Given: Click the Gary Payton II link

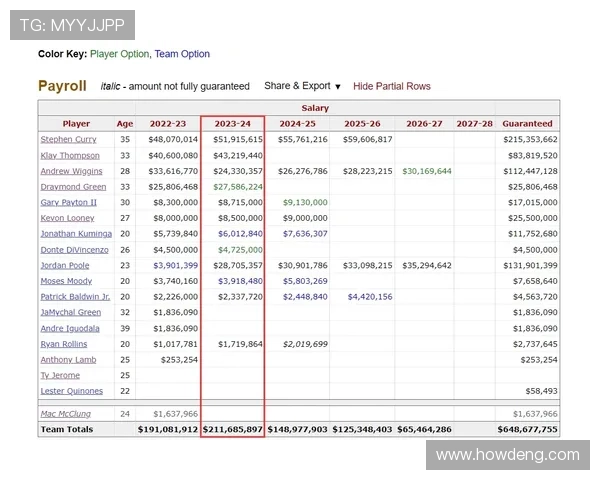Looking at the screenshot, I should click(x=69, y=203).
